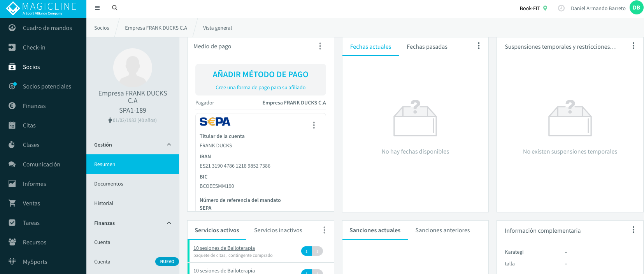Screen dimensions: 644x274
Task: Open first 10 sesiones de Bailoterapia link
Action: click(x=224, y=248)
